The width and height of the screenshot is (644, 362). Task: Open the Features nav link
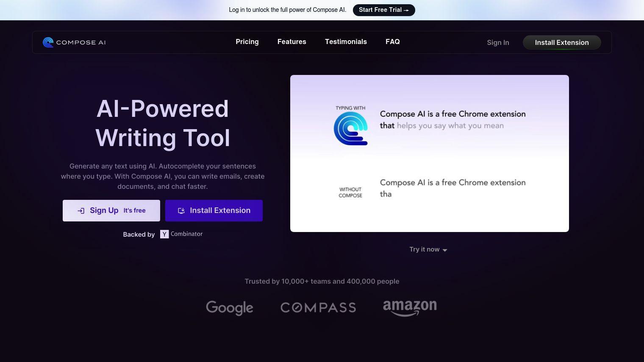(x=291, y=42)
